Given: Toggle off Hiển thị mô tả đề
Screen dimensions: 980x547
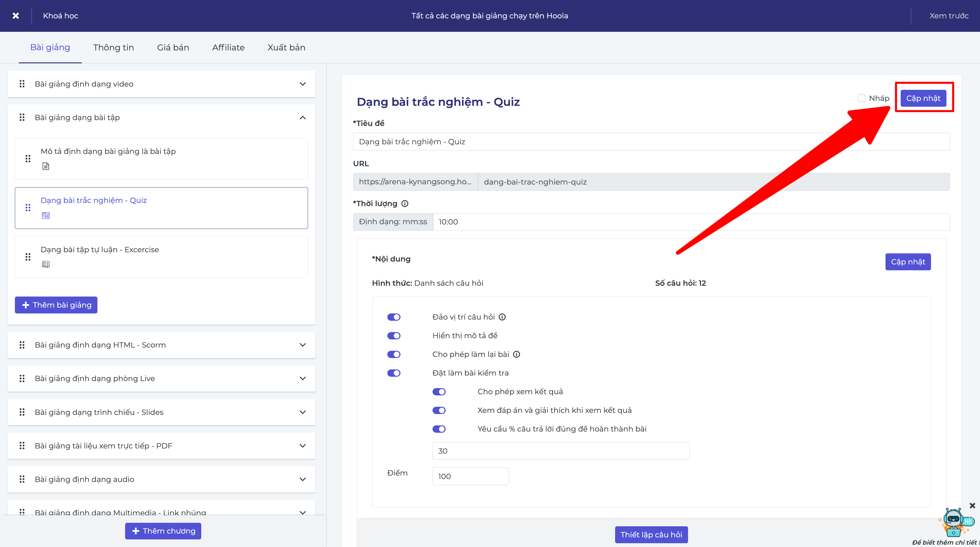Looking at the screenshot, I should [394, 336].
